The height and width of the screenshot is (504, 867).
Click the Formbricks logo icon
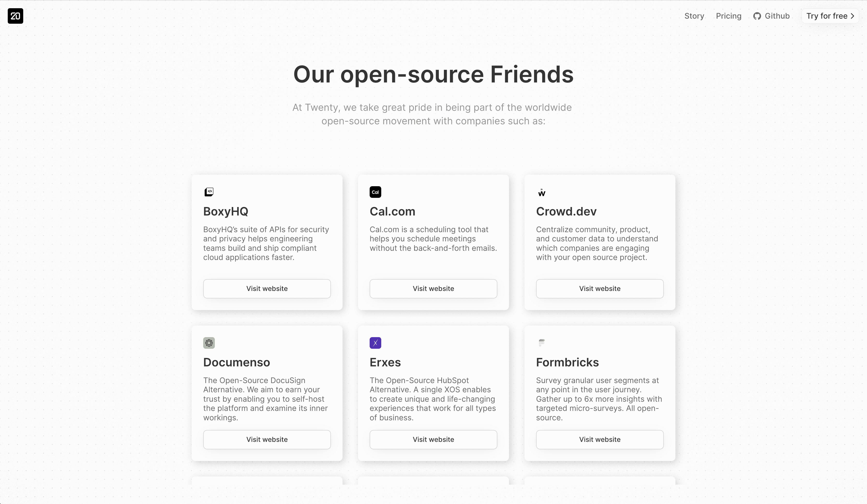[x=542, y=342]
